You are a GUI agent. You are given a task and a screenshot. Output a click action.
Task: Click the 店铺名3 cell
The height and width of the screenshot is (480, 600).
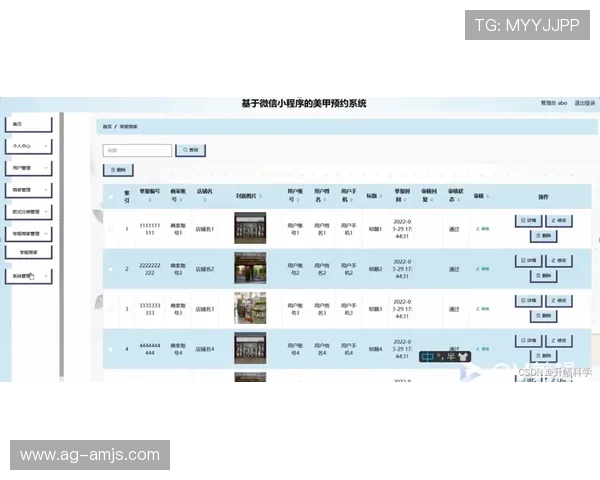coord(205,309)
